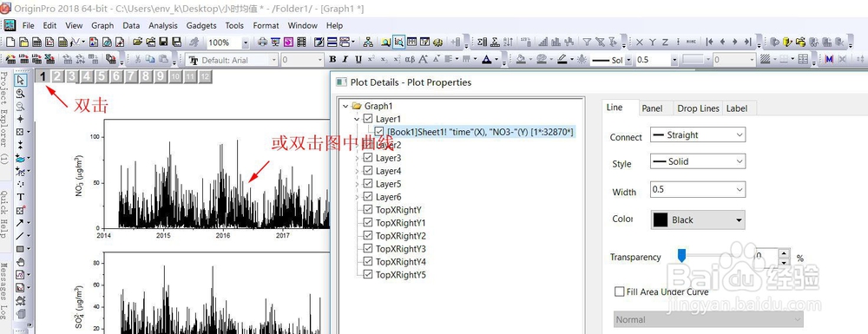The height and width of the screenshot is (334, 868).
Task: Select the Rectangle tool
Action: point(21,249)
